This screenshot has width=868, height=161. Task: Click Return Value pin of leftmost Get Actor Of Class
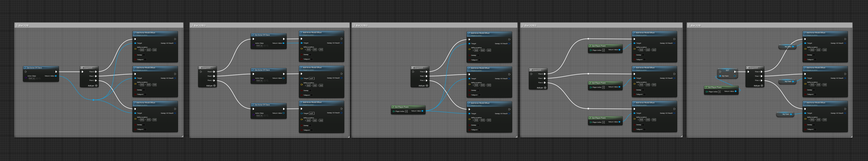point(56,76)
